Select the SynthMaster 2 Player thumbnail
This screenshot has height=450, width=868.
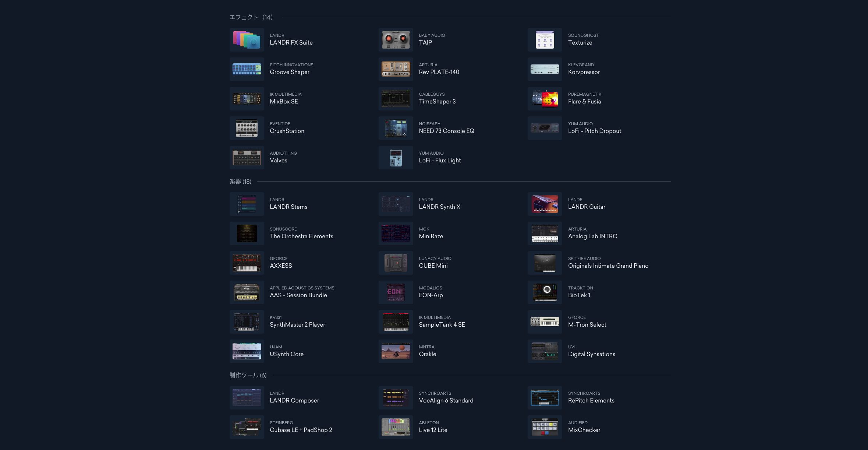click(x=247, y=322)
